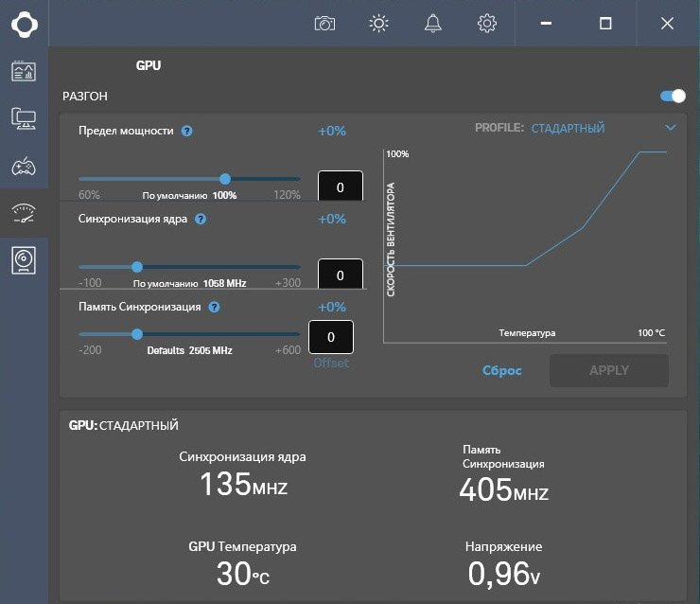Click the 'GPU: СТАДАРТНЫЙ' status header
700x604 pixels.
124,425
